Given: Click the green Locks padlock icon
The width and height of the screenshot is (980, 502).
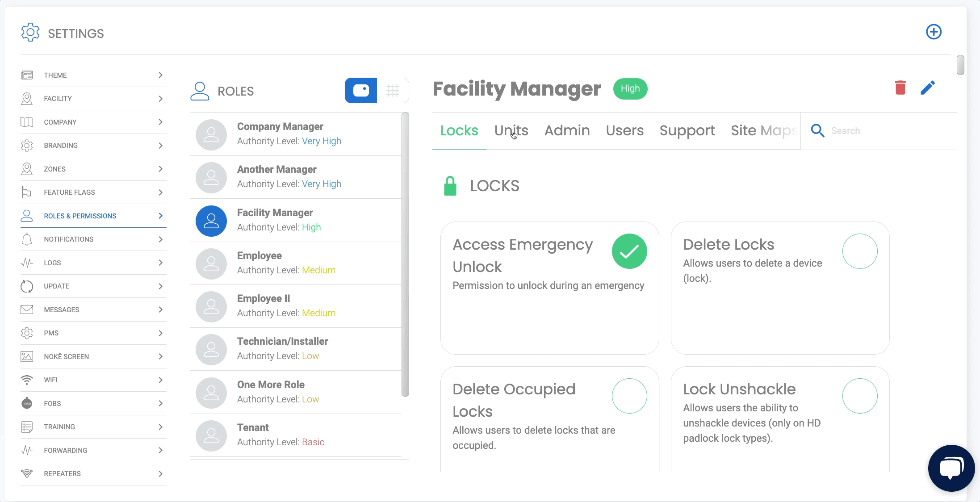Looking at the screenshot, I should (450, 186).
